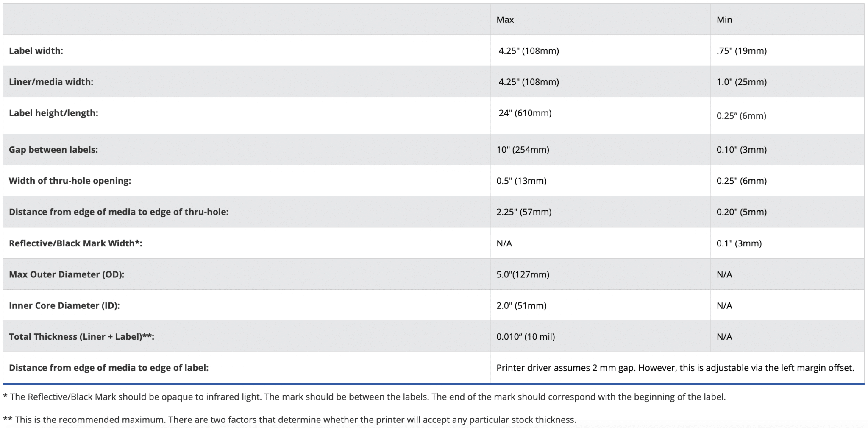
Task: Click the "Max" column header
Action: [505, 20]
